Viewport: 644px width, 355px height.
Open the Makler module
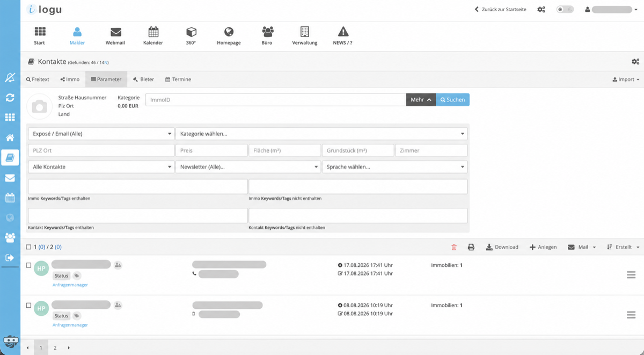pyautogui.click(x=77, y=36)
